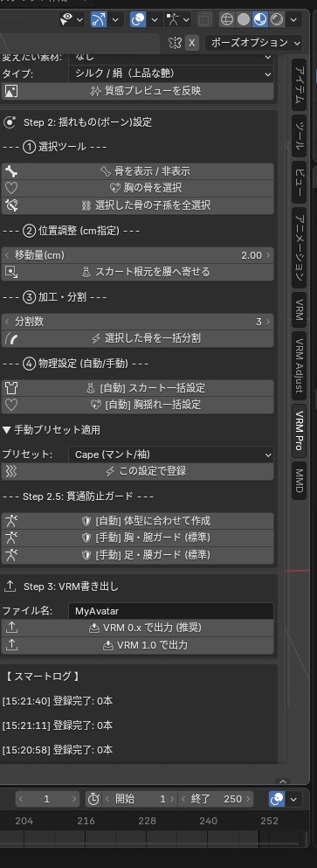Image resolution: width=317 pixels, height=868 pixels.
Task: Switch to solid shading mode
Action: tap(244, 20)
